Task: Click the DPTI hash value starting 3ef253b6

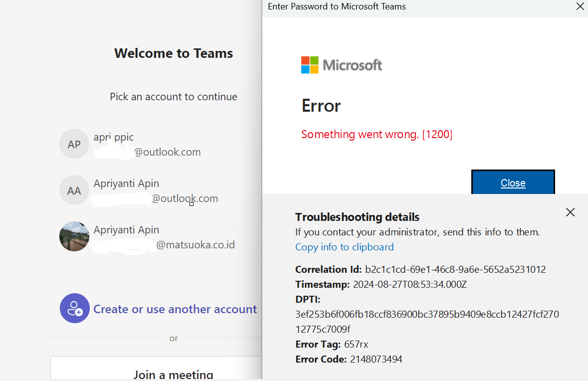Action: tap(427, 321)
